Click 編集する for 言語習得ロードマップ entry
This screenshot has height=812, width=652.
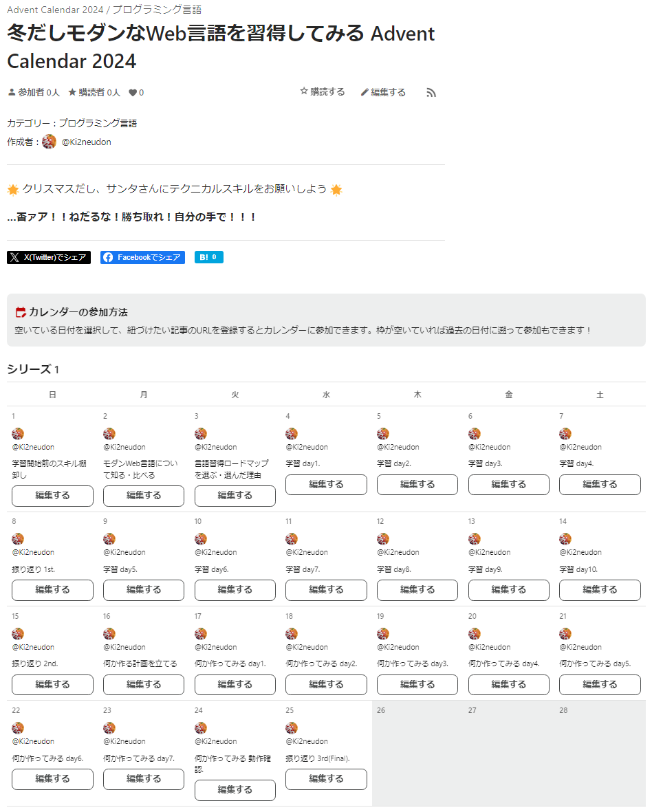tap(235, 496)
